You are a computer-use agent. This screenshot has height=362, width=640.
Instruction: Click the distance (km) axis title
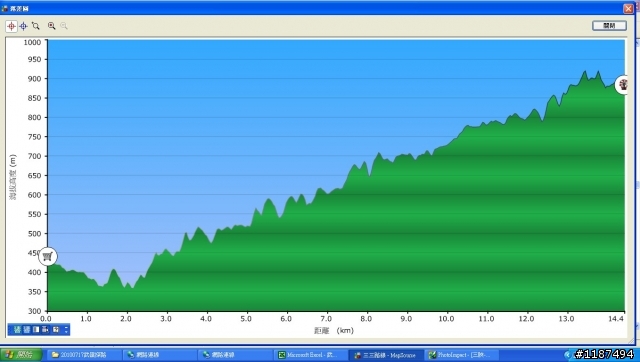(333, 331)
